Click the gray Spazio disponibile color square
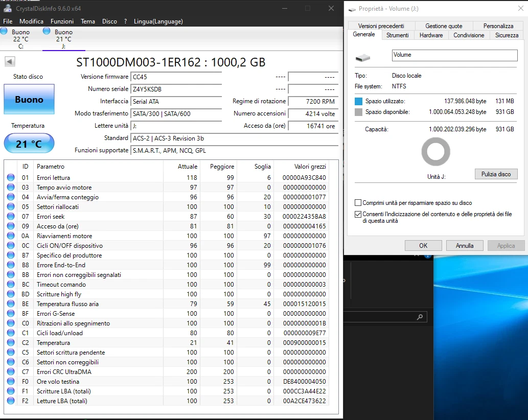The width and height of the screenshot is (528, 420). pyautogui.click(x=359, y=112)
